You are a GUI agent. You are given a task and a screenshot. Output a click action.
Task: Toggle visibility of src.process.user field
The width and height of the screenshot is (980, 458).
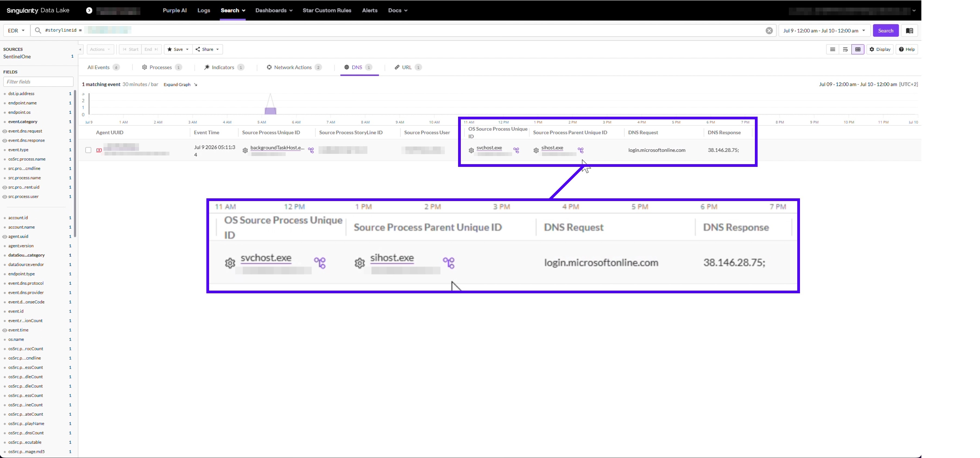(5, 197)
